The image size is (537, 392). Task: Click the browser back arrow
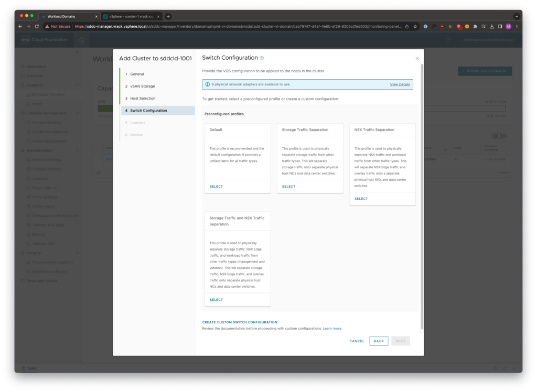tap(20, 26)
